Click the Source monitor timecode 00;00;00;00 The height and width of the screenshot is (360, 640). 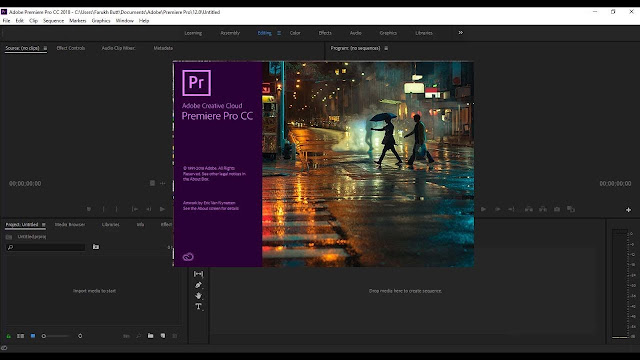(25, 184)
